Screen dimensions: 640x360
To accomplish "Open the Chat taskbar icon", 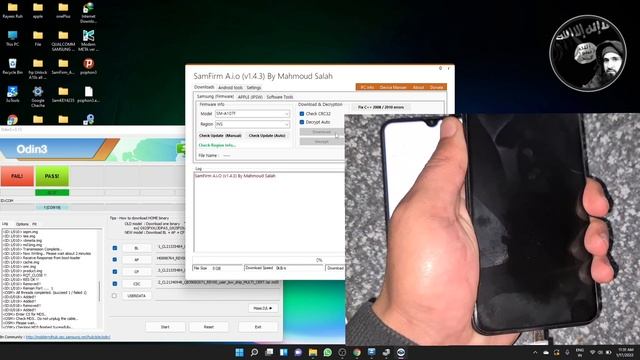I will point(298,352).
